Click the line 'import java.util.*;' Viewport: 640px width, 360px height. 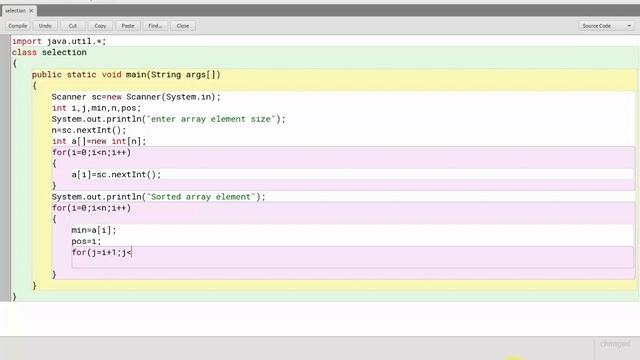[59, 41]
